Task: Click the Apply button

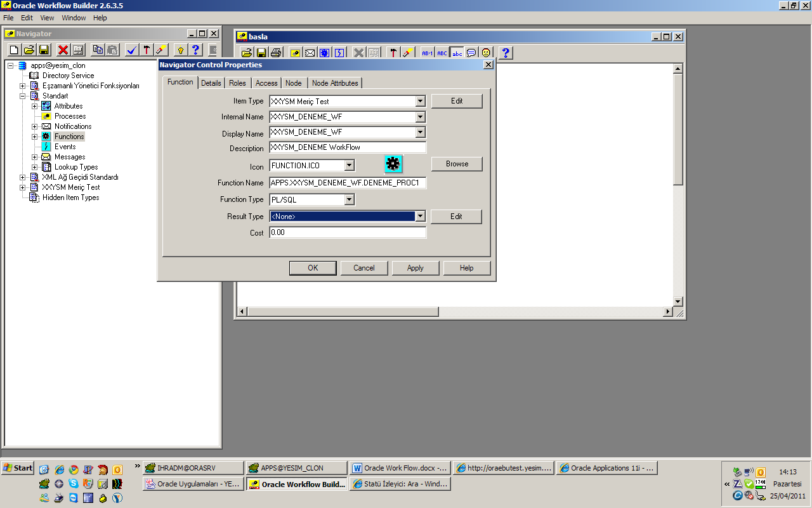Action: pos(416,268)
